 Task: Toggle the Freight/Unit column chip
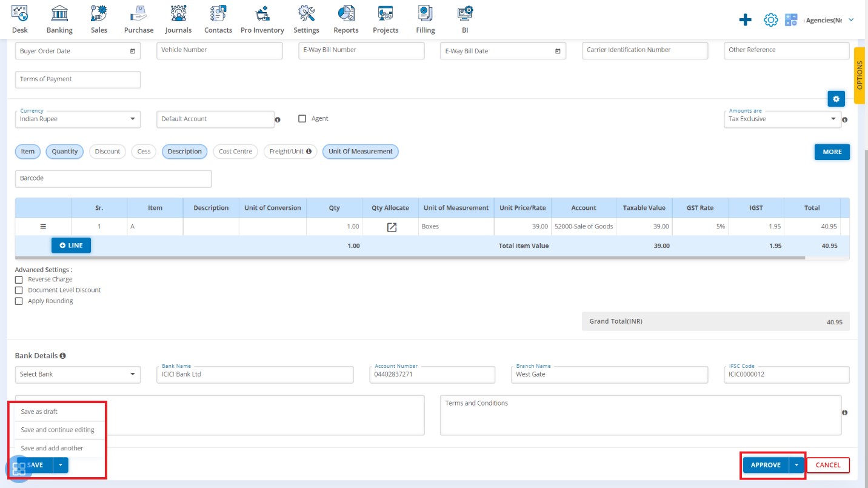click(x=290, y=152)
